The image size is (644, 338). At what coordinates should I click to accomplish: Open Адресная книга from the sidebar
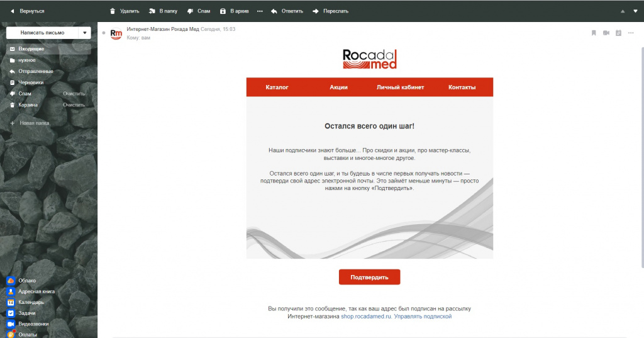(31, 291)
